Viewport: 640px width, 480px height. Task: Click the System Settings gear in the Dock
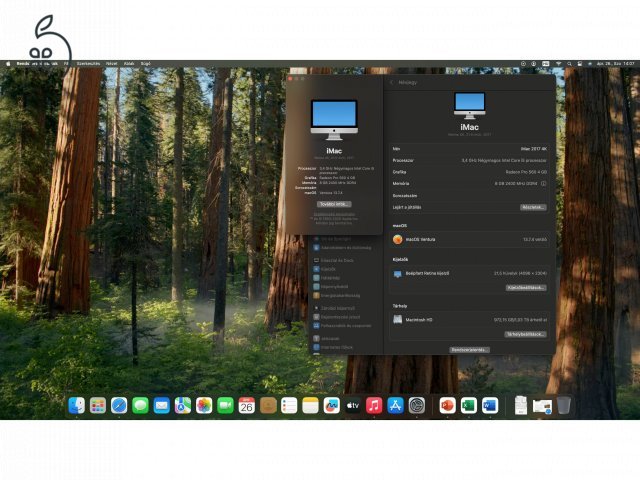(416, 406)
